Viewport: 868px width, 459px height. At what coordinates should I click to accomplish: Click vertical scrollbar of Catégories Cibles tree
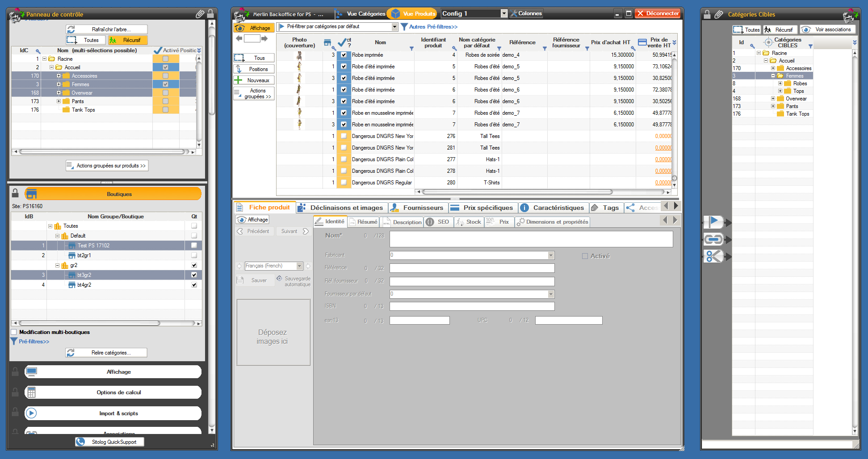855,241
